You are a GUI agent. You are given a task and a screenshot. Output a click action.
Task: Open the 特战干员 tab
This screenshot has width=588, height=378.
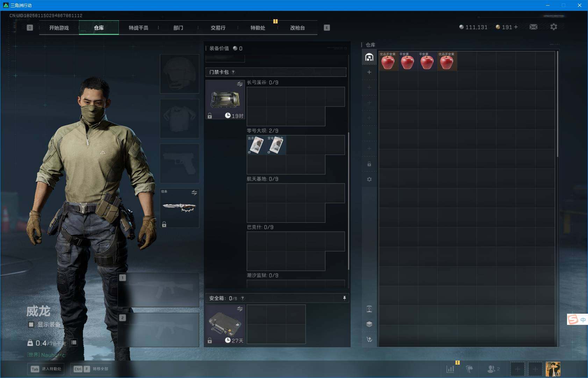[x=138, y=28]
